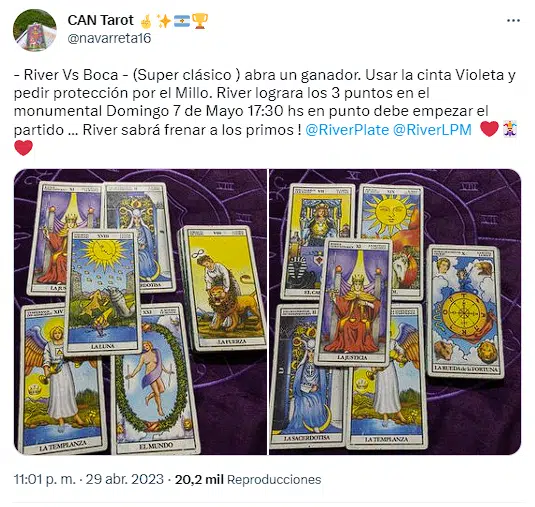
Task: Follow the @RiverPlate mention link
Action: [347, 130]
